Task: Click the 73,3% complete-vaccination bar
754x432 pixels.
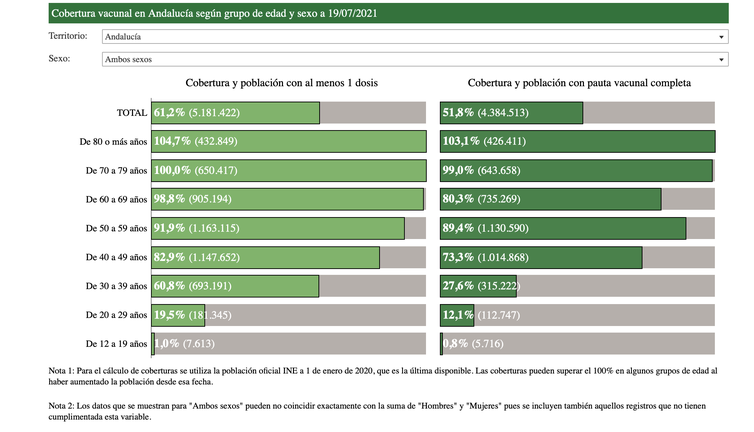Action: pos(541,258)
